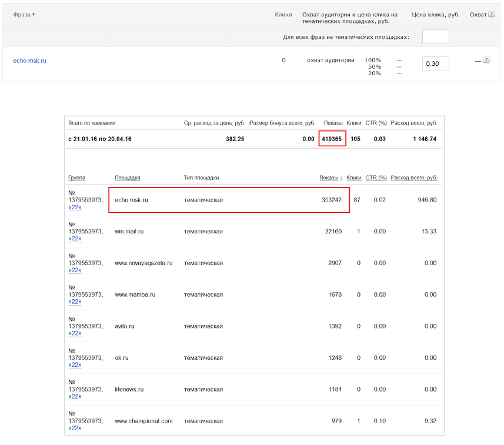
Task: Click the empty price field for all phrases
Action: [x=435, y=37]
